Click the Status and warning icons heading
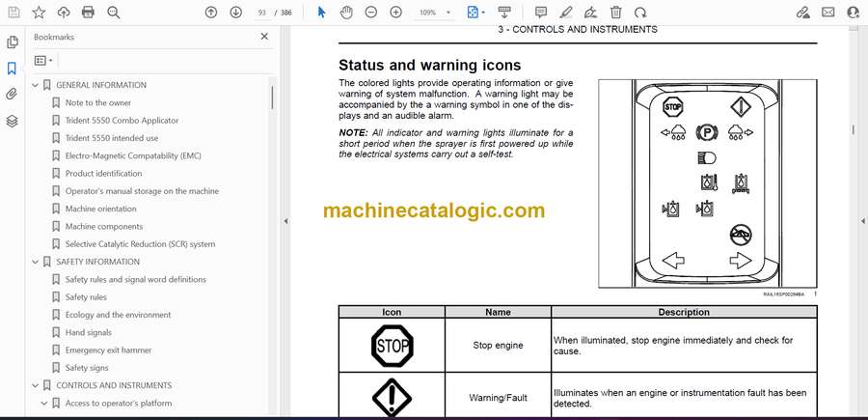 coord(429,66)
